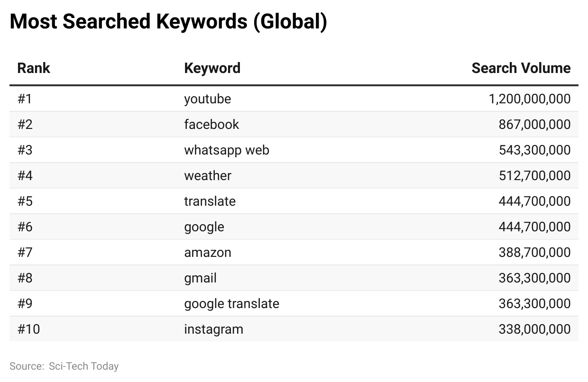Click the gmail keyword cell
This screenshot has height=382, width=588.
pyautogui.click(x=200, y=278)
